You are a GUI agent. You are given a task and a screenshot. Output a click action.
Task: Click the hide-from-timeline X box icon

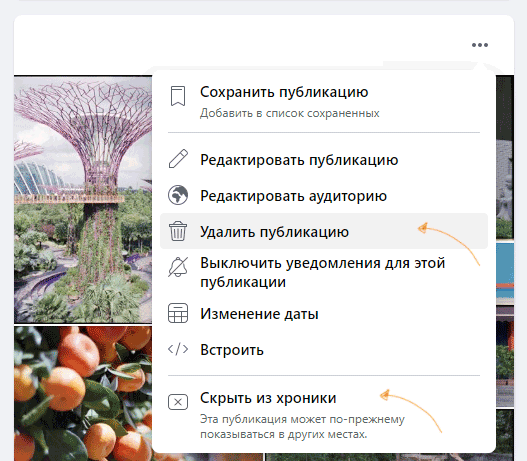[x=178, y=402]
